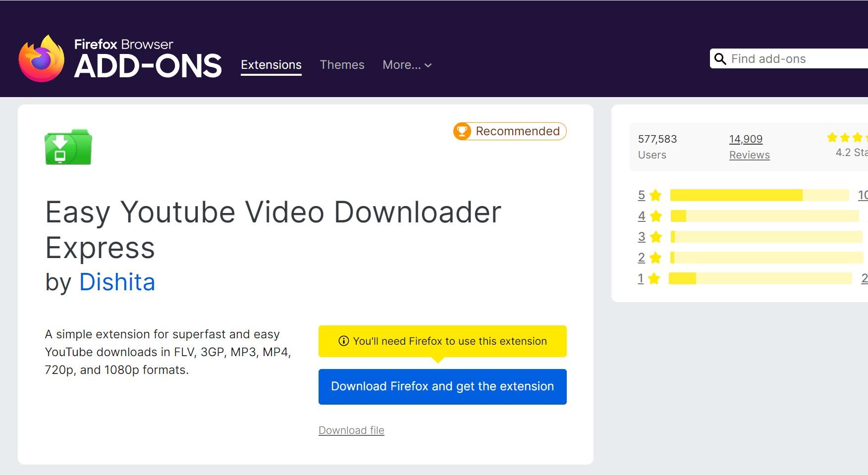The image size is (868, 475).
Task: Switch to the Themes tab
Action: click(x=342, y=65)
